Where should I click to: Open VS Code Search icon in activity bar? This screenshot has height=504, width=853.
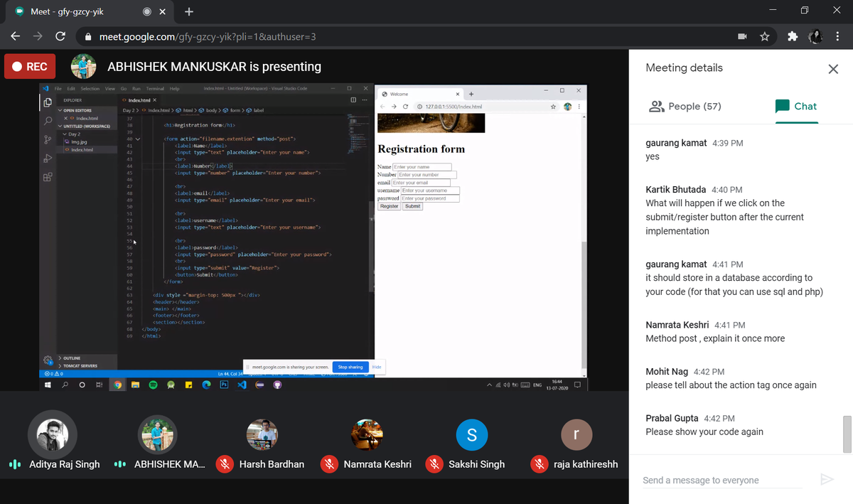[48, 120]
